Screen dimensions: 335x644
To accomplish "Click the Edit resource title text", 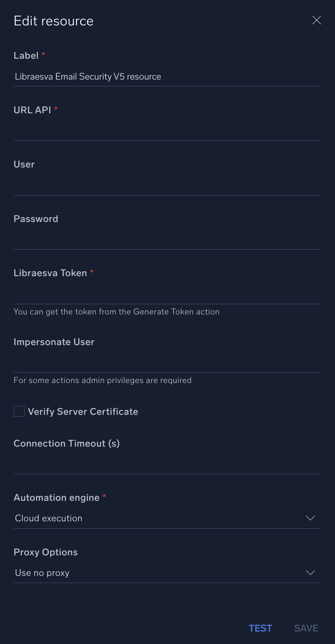I will (53, 21).
